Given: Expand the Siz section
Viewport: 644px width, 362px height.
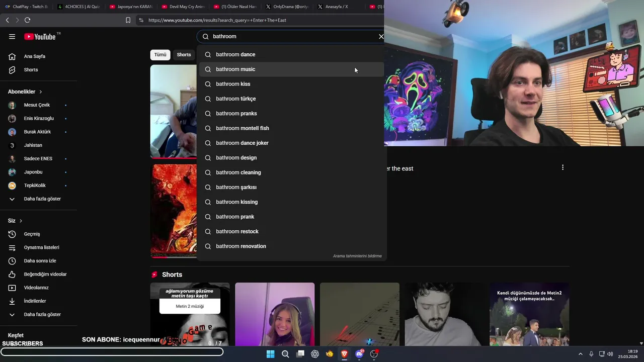Looking at the screenshot, I should point(15,221).
